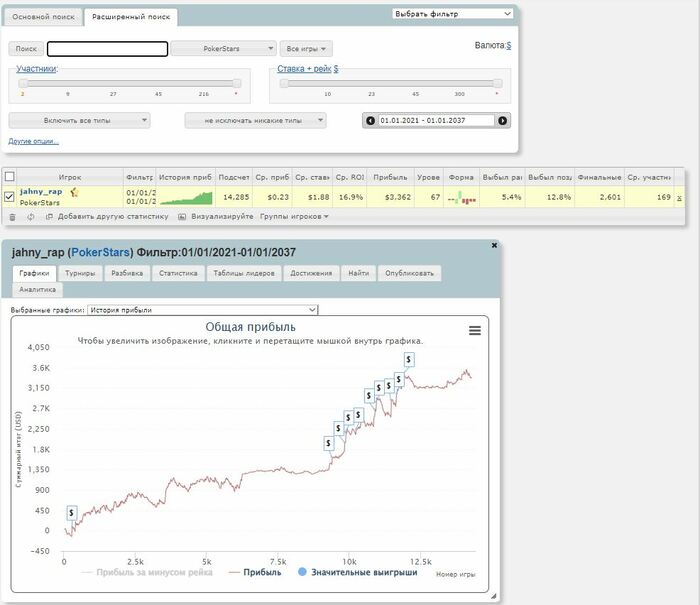Toggle the Прибыль legend series
700x605 pixels.
255,572
